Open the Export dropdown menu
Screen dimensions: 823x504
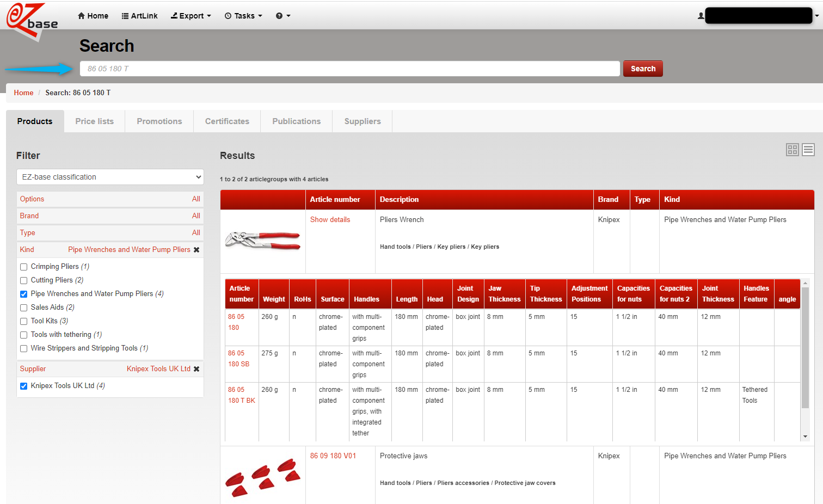[x=191, y=16]
